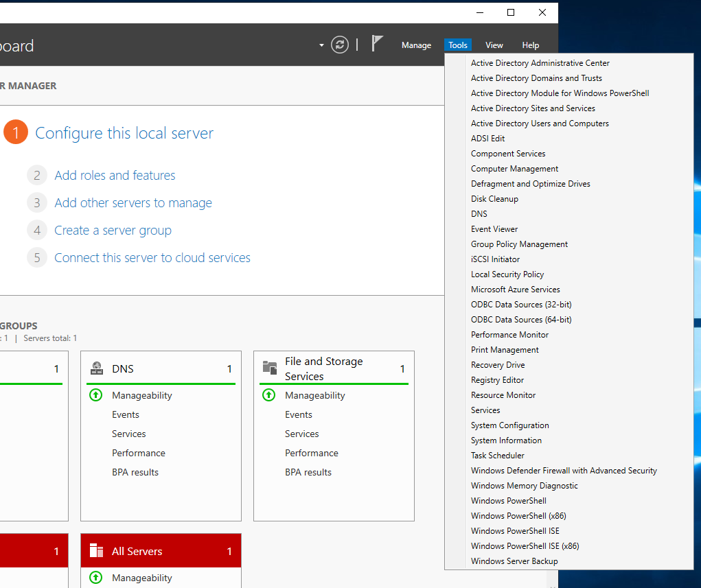Click the All Servers tile icon
The height and width of the screenshot is (588, 701).
pos(97,551)
